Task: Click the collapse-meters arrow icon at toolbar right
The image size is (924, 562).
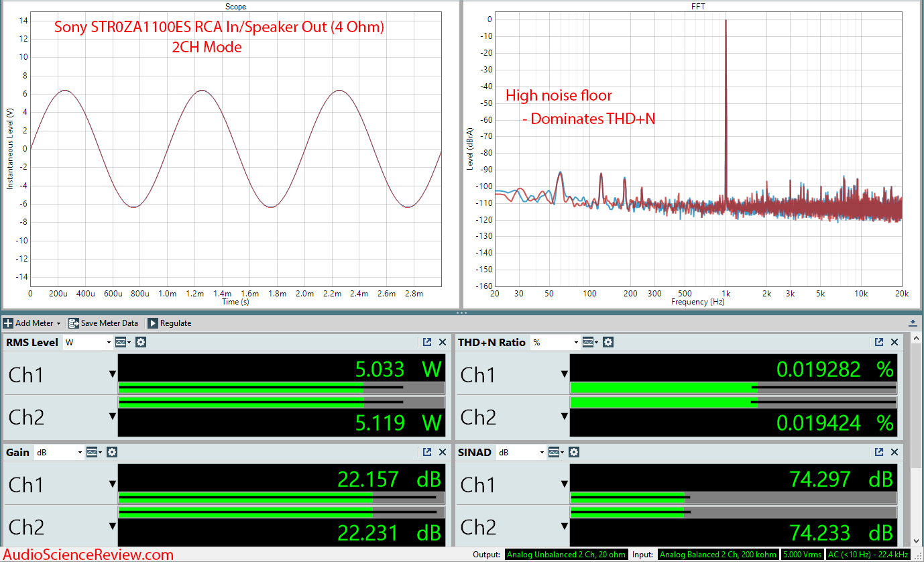Action: coord(913,323)
